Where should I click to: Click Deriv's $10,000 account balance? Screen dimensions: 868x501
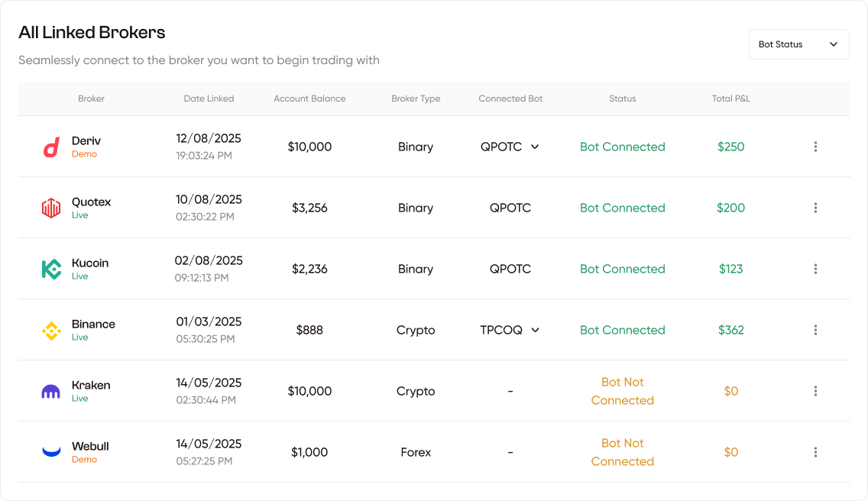[x=309, y=147]
